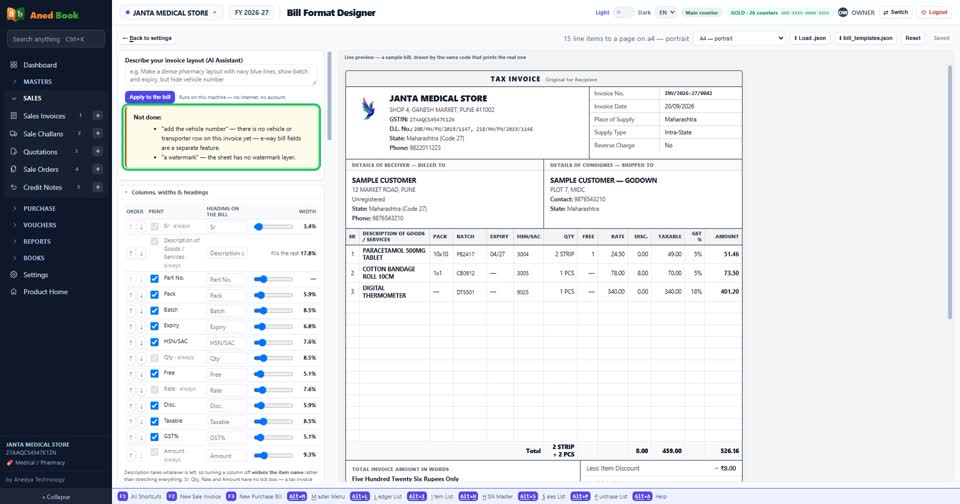960x504 pixels.
Task: Add new Credit Note with plus icon
Action: coord(97,187)
